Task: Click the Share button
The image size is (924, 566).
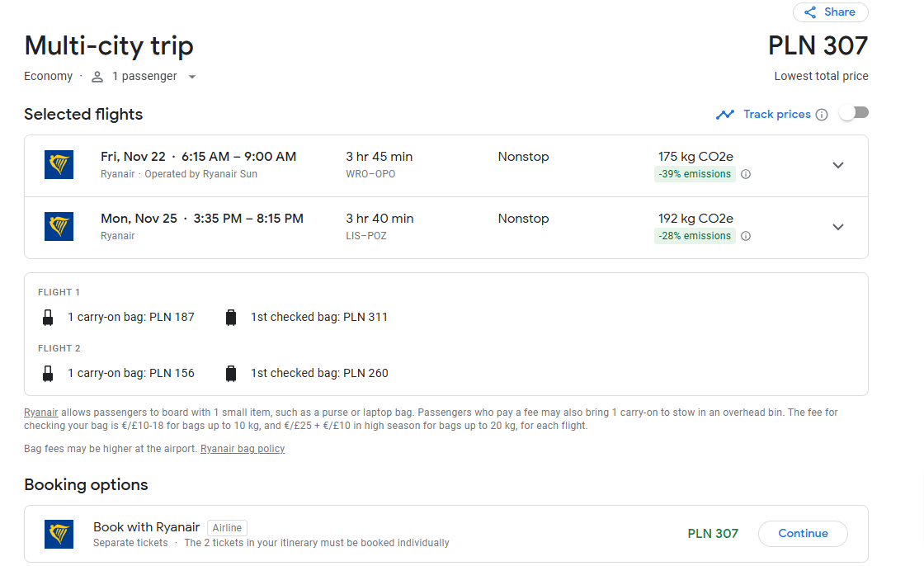Action: pyautogui.click(x=830, y=12)
